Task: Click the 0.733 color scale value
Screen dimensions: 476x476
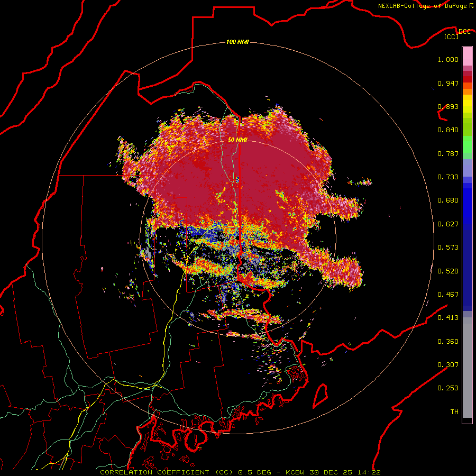Action: pos(448,177)
